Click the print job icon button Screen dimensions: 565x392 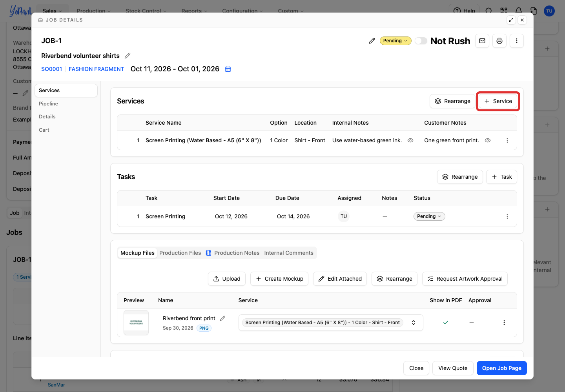point(499,41)
